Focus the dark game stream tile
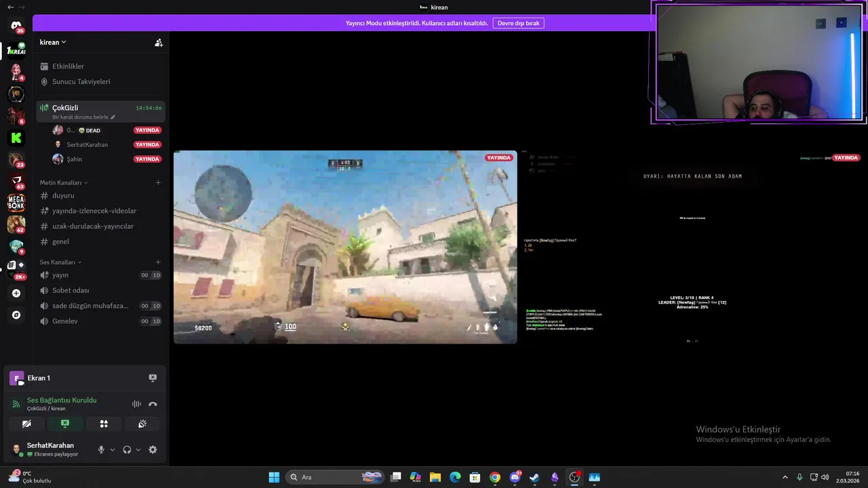The width and height of the screenshot is (868, 488). (x=692, y=247)
